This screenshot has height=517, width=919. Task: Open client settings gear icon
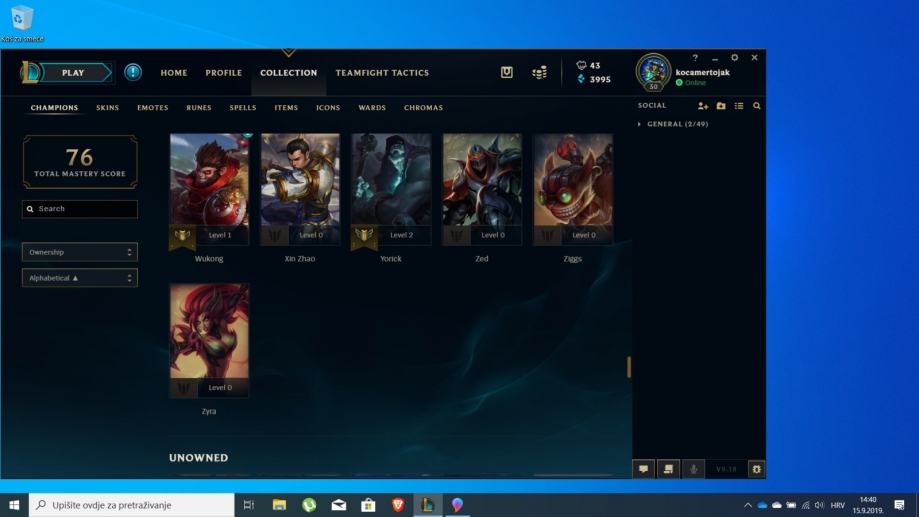click(734, 58)
